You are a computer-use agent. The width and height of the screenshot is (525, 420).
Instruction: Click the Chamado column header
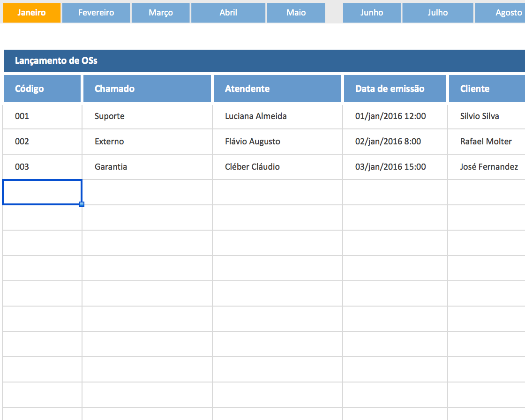(147, 88)
